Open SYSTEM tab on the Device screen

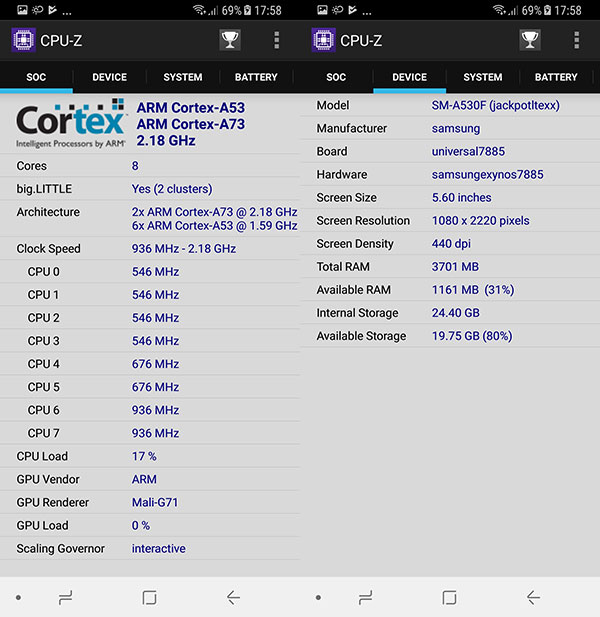[x=482, y=77]
